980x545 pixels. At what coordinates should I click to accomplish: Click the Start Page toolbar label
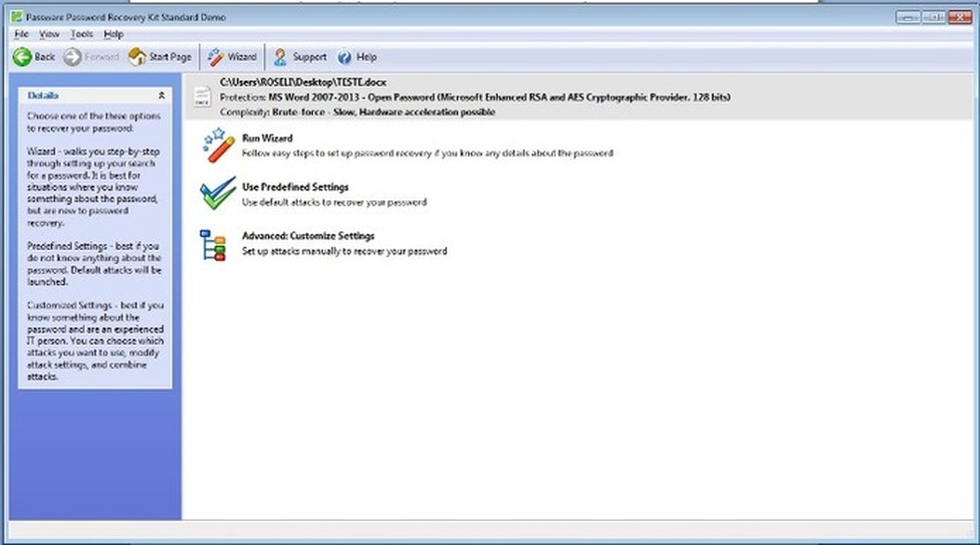[x=170, y=57]
